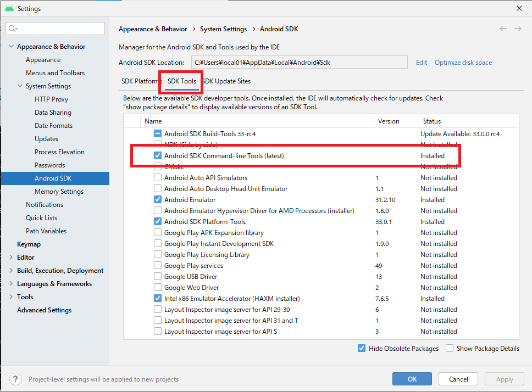Check Google USB Driver checkbox
This screenshot has height=392, width=532.
click(x=157, y=277)
